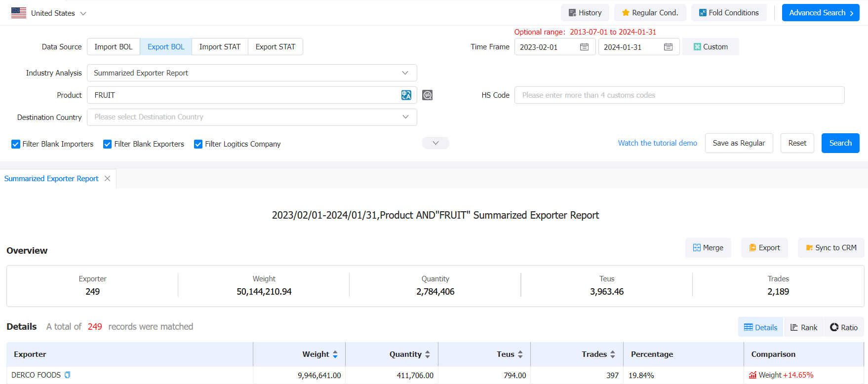Switch to Import BOL data source

[114, 47]
